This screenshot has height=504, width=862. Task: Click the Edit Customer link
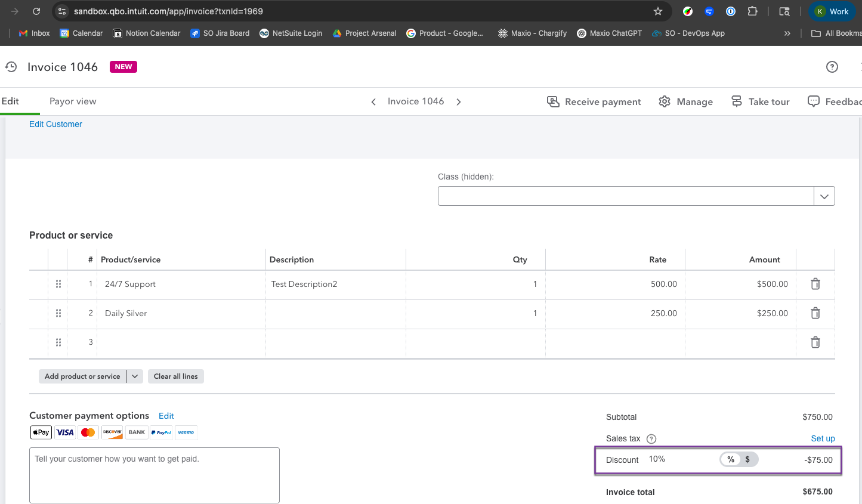coord(55,124)
